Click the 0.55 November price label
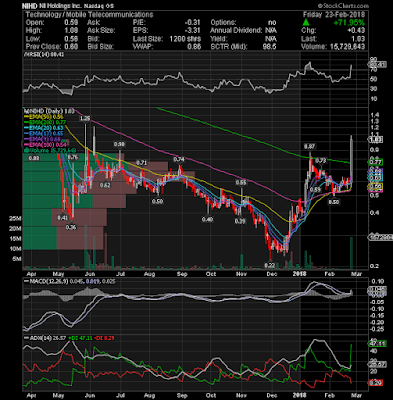This screenshot has height=400, width=393. [x=241, y=183]
